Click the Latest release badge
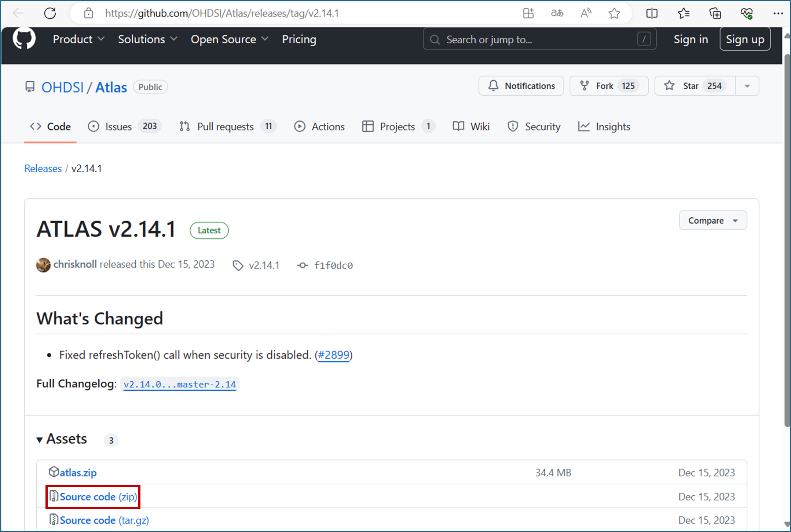The height and width of the screenshot is (532, 791). [x=209, y=230]
